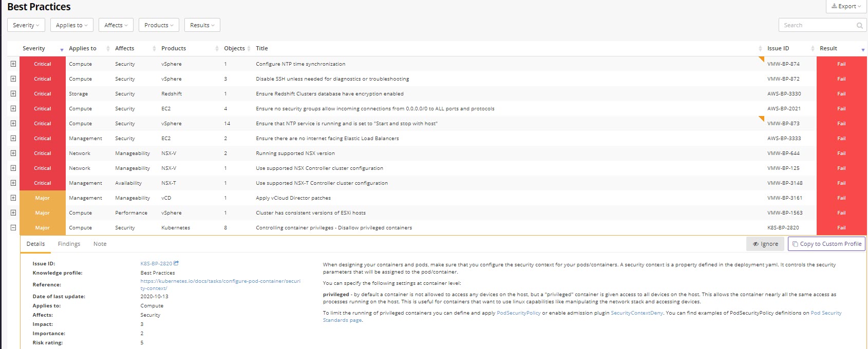This screenshot has height=349, width=868.
Task: Collapse the Kubernetes privileged containers row
Action: [x=13, y=227]
